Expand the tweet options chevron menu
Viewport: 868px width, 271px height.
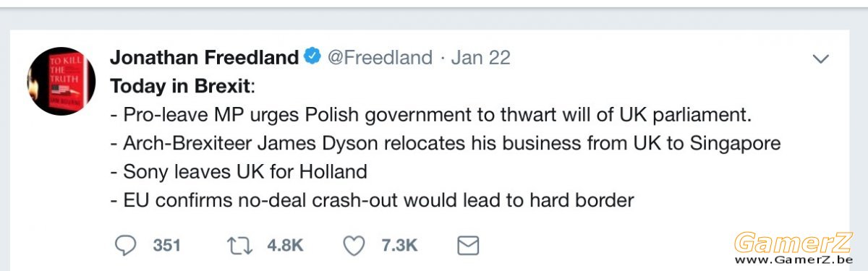coord(821,59)
